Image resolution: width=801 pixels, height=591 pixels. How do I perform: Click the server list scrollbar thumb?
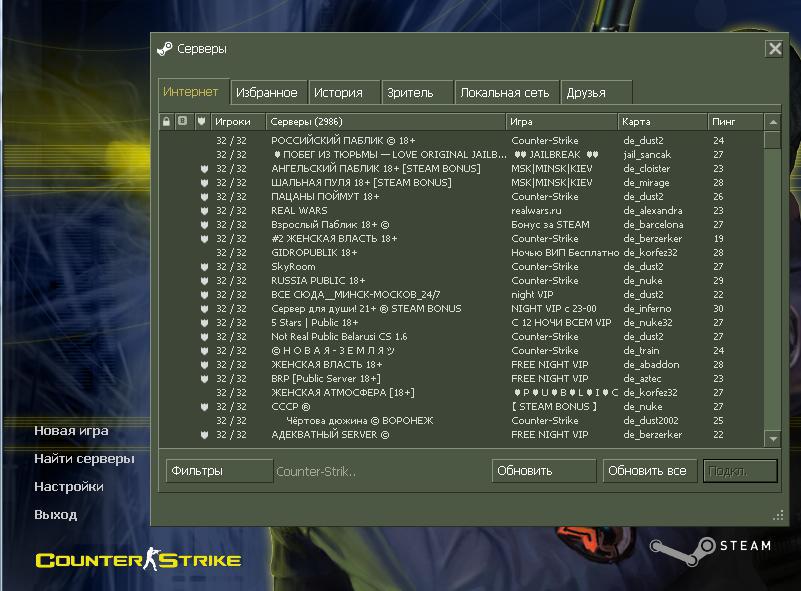click(x=773, y=140)
